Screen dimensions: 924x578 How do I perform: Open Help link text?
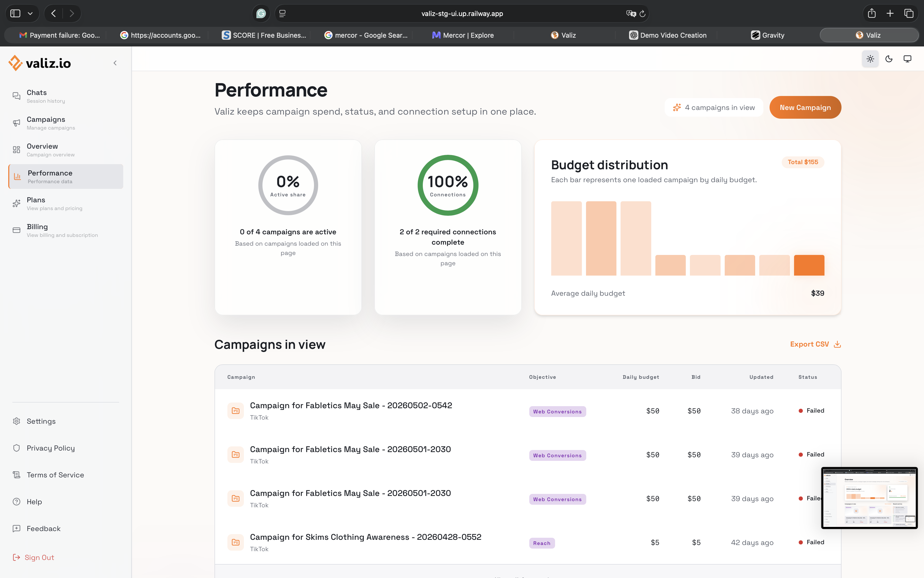tap(34, 502)
